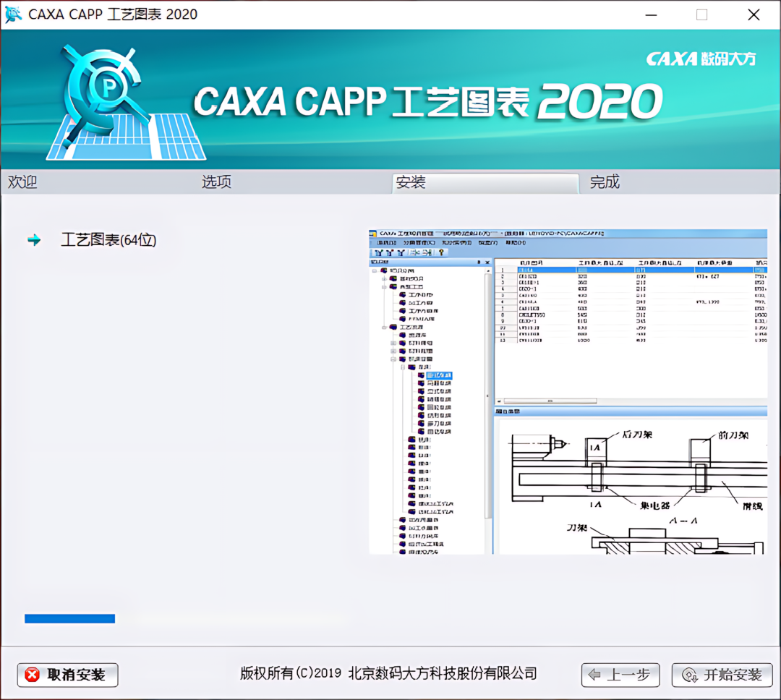Select the 工艺图表(64位) component label
The height and width of the screenshot is (700, 781).
pyautogui.click(x=108, y=240)
